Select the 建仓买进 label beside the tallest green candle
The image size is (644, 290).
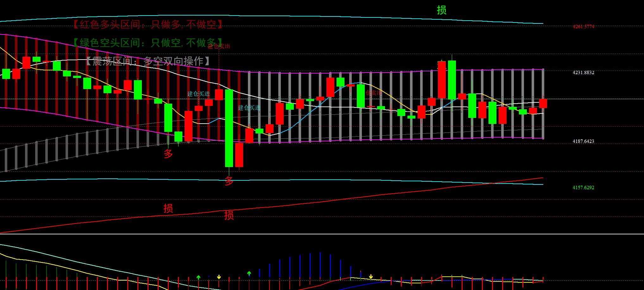click(x=249, y=108)
